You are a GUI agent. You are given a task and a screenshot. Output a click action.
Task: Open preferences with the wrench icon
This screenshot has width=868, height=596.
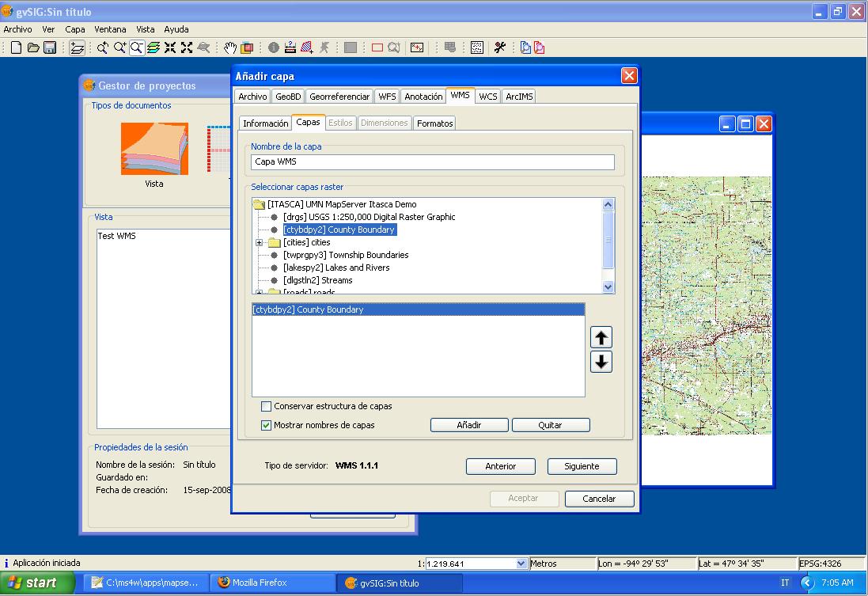pos(499,47)
